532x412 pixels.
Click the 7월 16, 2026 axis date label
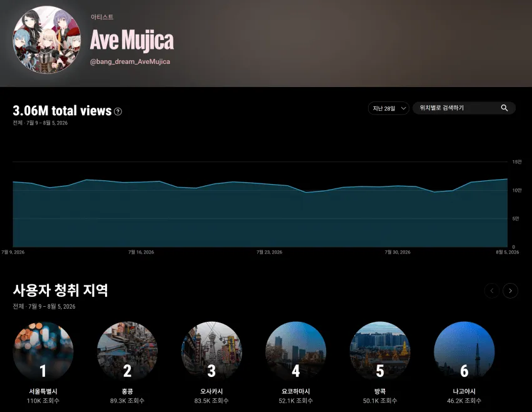click(x=141, y=252)
